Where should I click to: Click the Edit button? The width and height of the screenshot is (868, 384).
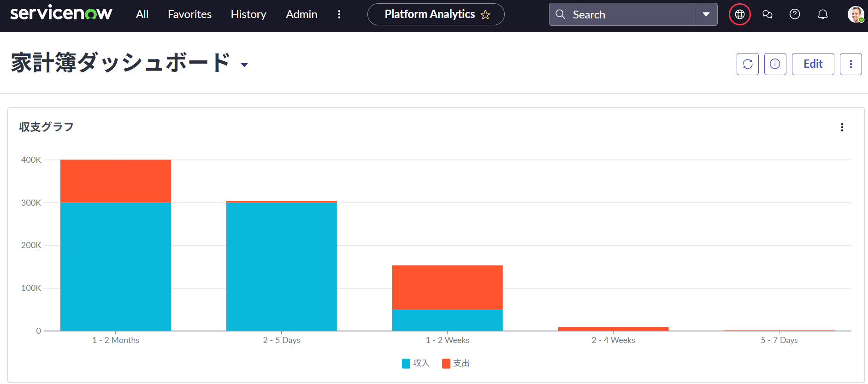click(x=813, y=64)
